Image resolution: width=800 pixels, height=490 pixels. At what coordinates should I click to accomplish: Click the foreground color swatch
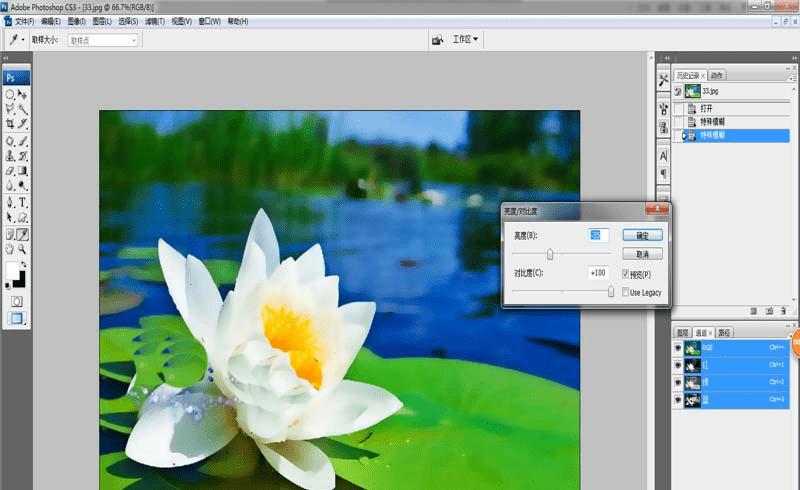click(12, 270)
